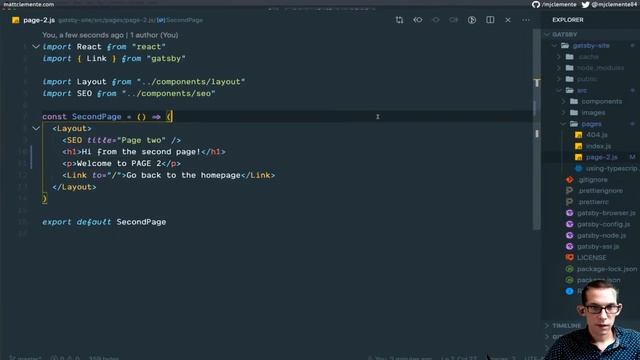This screenshot has height=360, width=640.
Task: Click the M modified badge on page-2.js
Action: (632, 157)
